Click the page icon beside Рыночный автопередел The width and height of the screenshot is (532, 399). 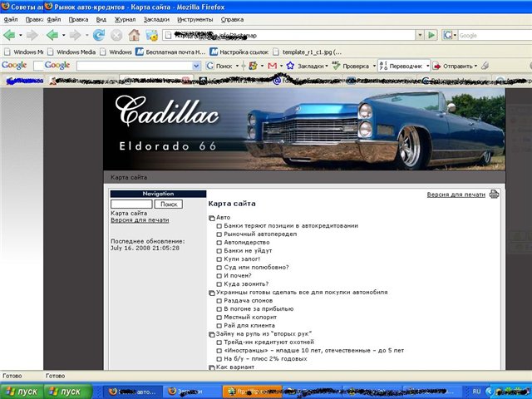point(219,234)
